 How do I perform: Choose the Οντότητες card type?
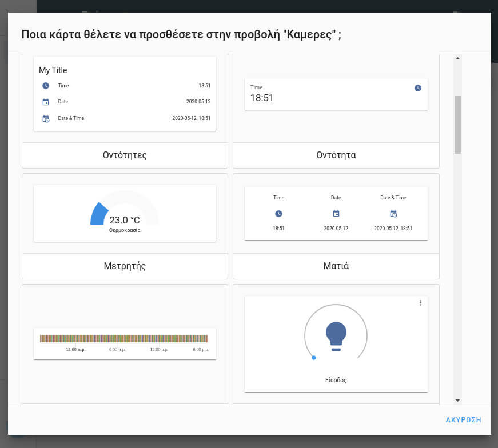pos(125,155)
